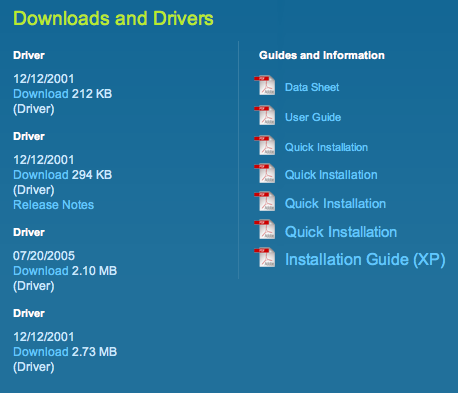458x393 pixels.
Task: Click PDF icon of the second Quick Installation entry
Action: 265,173
